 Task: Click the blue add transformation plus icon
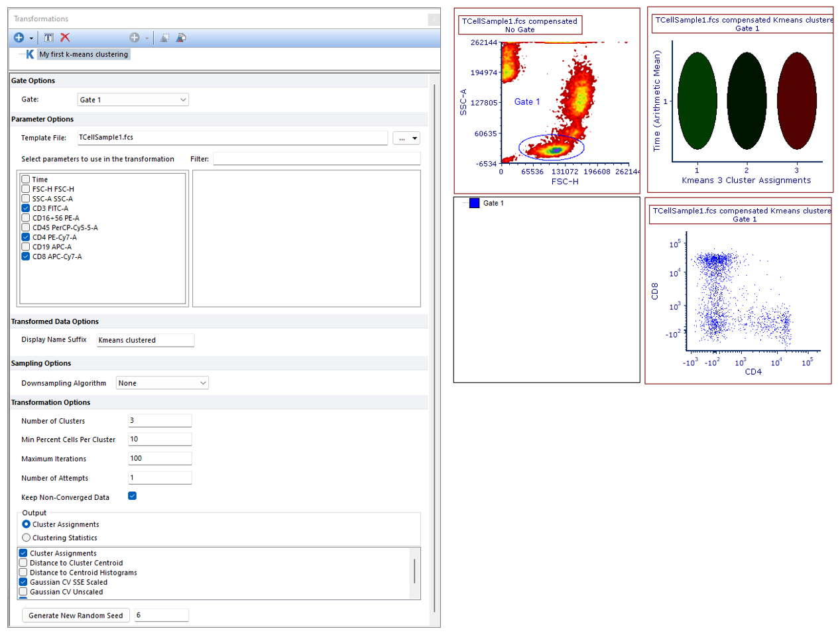click(19, 38)
